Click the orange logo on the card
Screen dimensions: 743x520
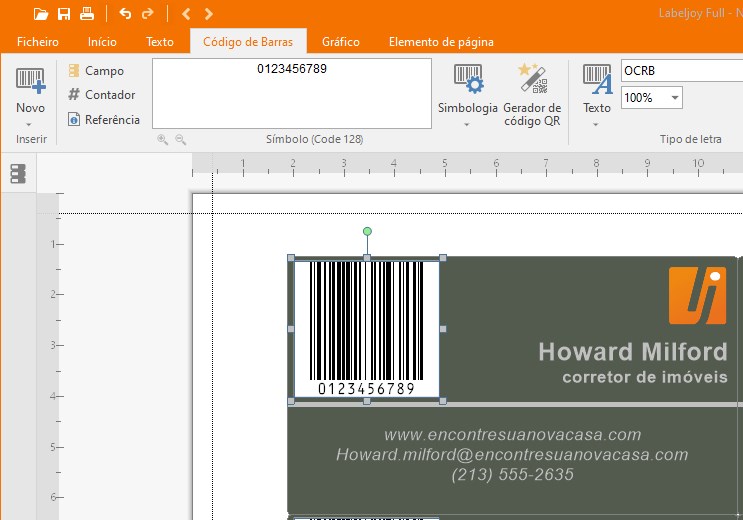[x=697, y=296]
